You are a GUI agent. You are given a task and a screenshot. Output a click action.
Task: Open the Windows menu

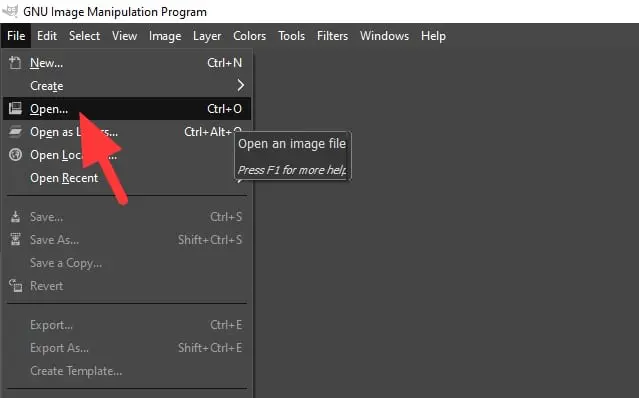click(x=384, y=36)
